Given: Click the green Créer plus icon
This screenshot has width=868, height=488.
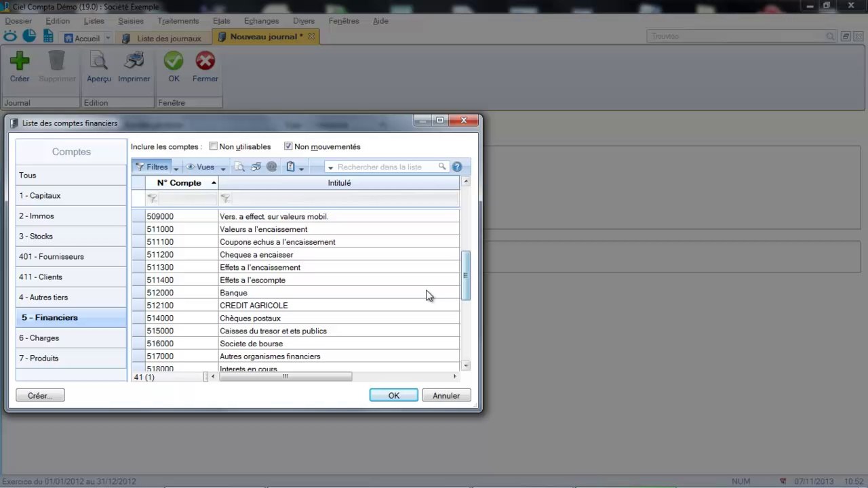Looking at the screenshot, I should coord(20,61).
